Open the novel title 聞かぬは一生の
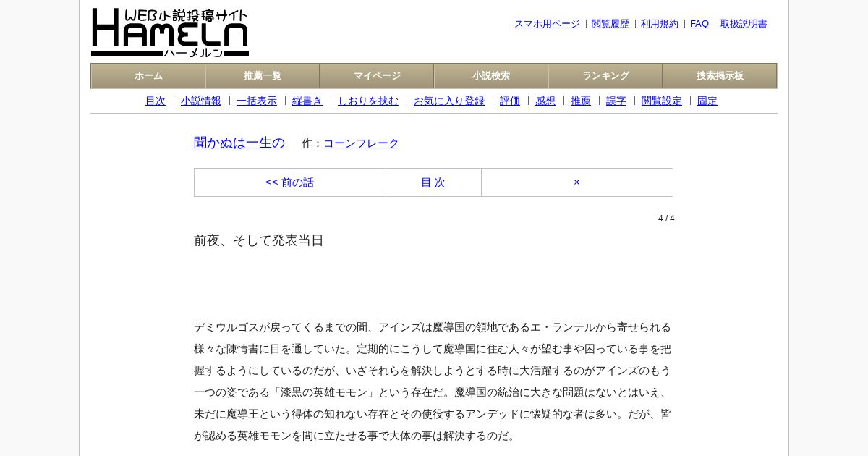The image size is (868, 456). (x=239, y=143)
